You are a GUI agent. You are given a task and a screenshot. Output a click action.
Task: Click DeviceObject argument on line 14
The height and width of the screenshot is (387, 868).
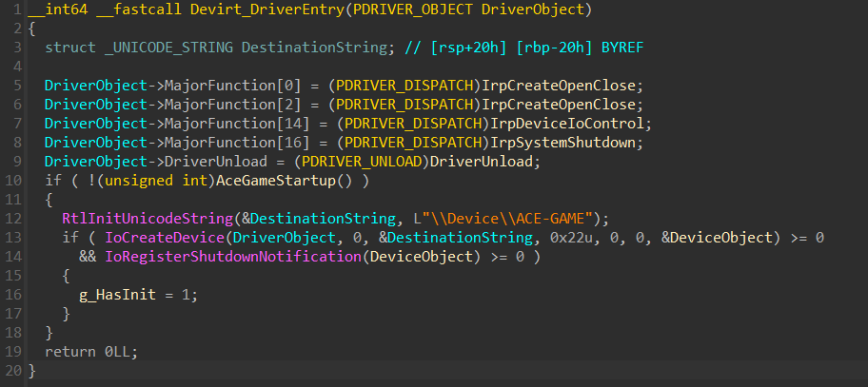coord(422,257)
